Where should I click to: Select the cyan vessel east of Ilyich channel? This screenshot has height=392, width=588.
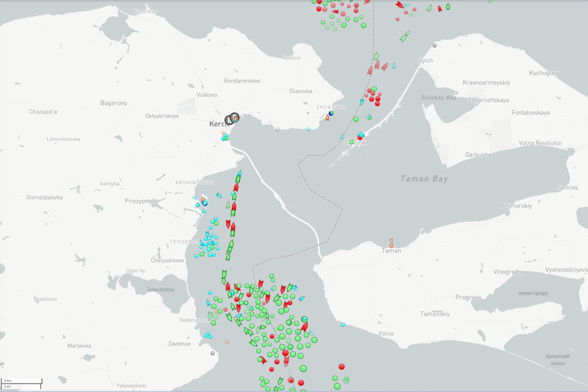(x=393, y=65)
